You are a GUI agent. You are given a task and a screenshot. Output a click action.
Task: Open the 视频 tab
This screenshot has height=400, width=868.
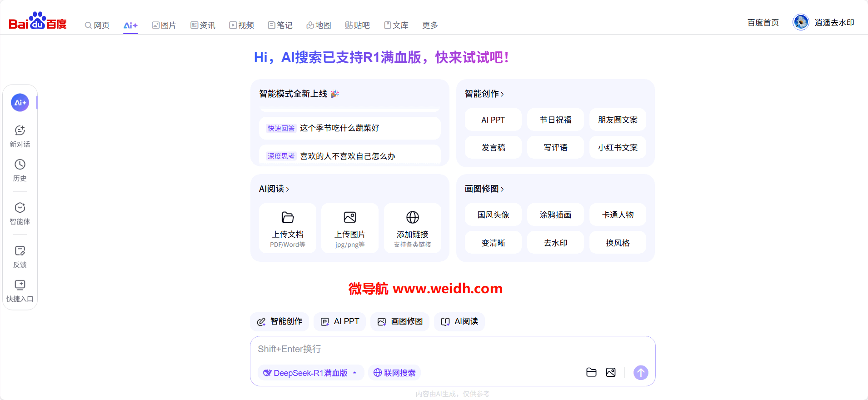241,25
